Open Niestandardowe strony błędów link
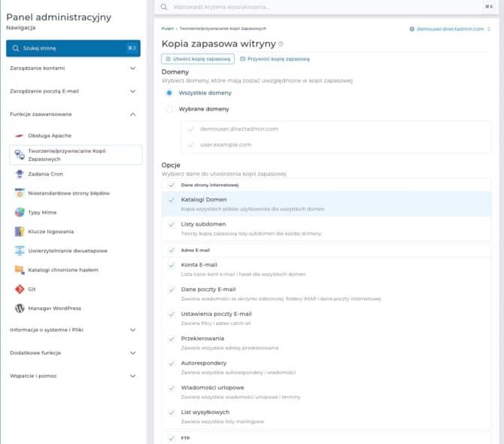 (x=69, y=193)
